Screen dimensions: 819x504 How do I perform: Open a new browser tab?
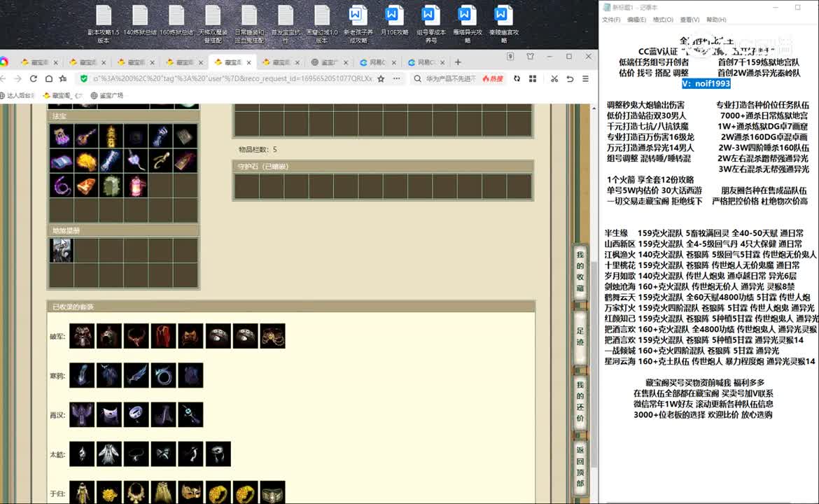tap(458, 62)
